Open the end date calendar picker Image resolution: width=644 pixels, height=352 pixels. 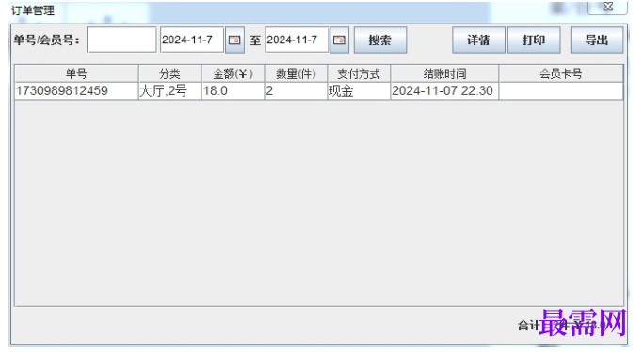click(x=339, y=40)
